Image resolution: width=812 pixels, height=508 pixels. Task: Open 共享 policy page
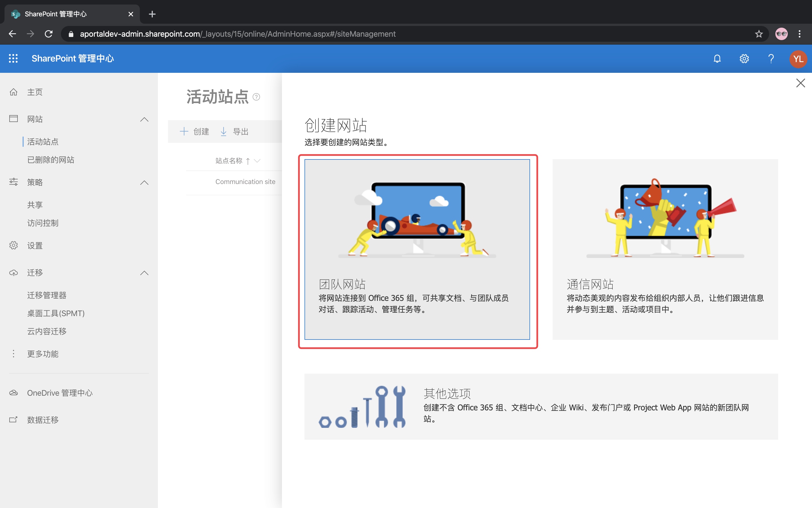[35, 205]
